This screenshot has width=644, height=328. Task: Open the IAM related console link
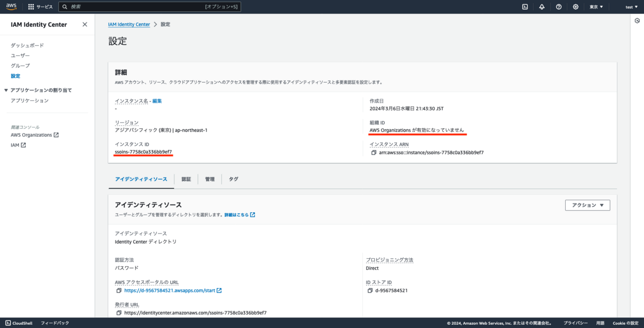[x=18, y=145]
